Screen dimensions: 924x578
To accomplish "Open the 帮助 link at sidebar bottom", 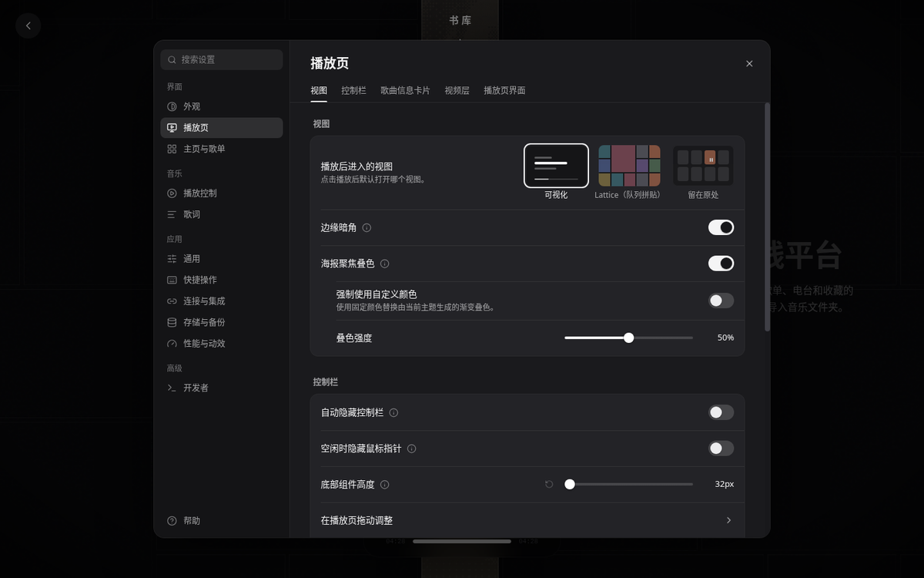I will pos(222,521).
